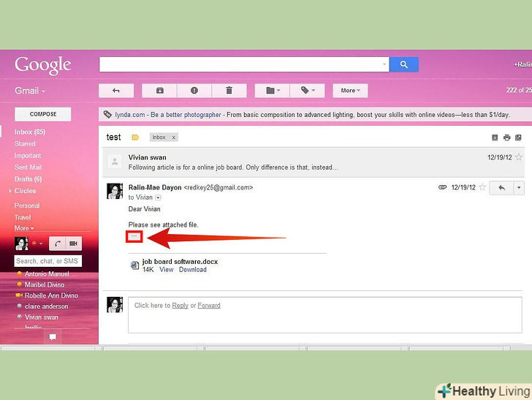The image size is (532, 400).
Task: Star Vivian swan's message
Action: [x=519, y=157]
